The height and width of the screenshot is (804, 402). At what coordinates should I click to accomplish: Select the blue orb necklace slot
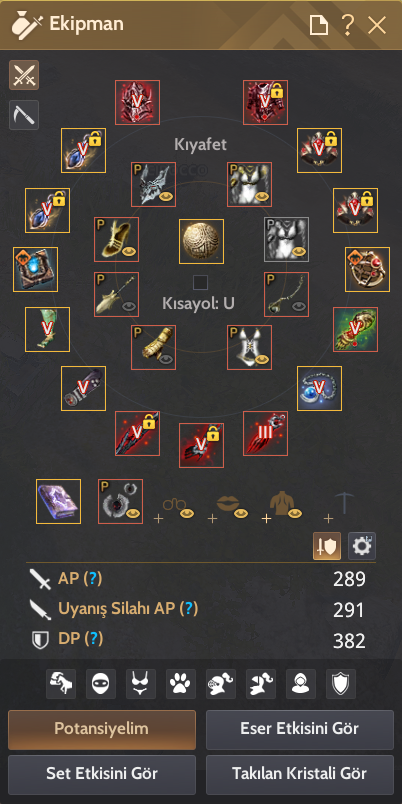[319, 388]
